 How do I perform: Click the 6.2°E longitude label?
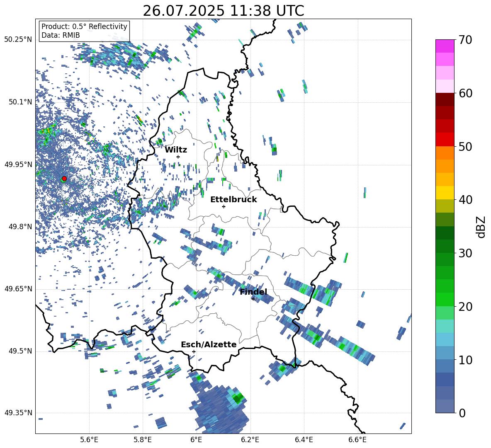point(250,440)
